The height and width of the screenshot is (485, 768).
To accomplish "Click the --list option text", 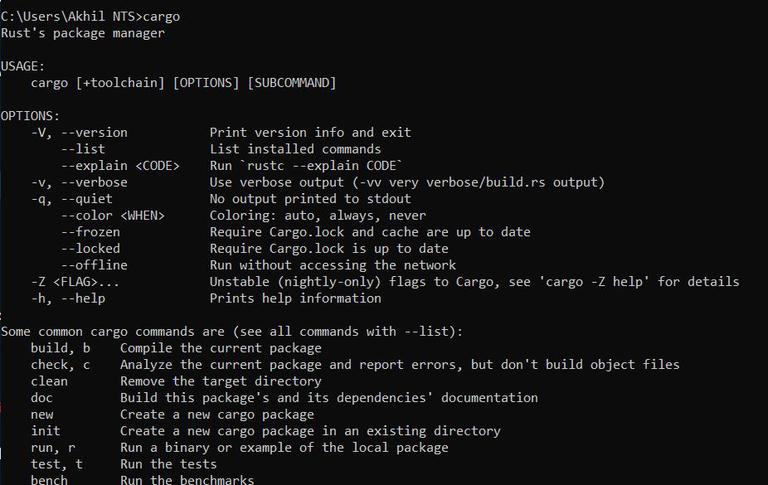I will click(x=83, y=149).
